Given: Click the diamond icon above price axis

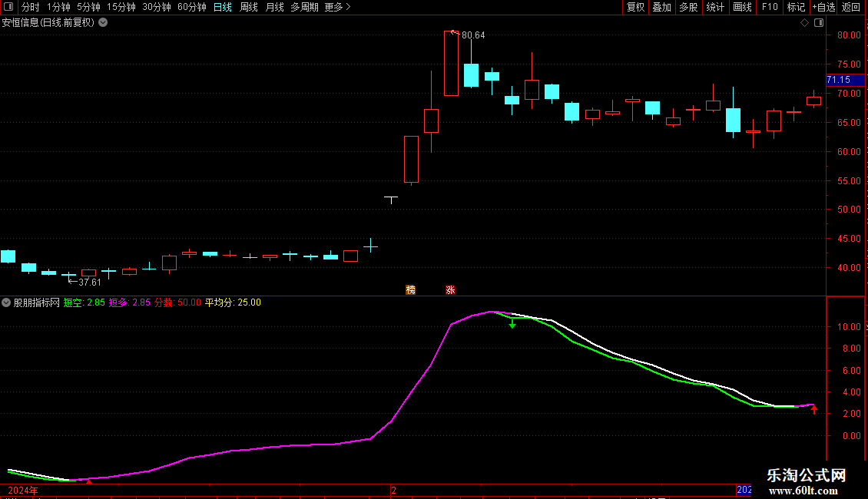Looking at the screenshot, I should point(804,23).
